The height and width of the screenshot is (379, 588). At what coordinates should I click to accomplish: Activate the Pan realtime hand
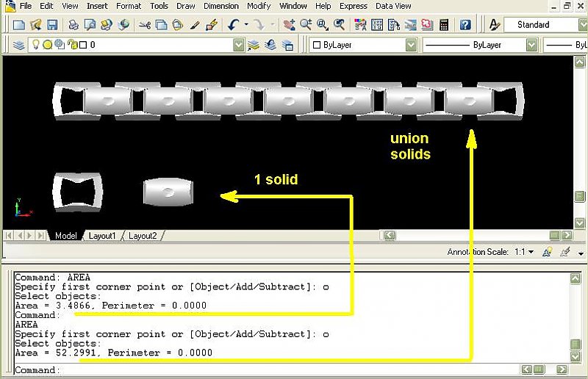pyautogui.click(x=289, y=25)
